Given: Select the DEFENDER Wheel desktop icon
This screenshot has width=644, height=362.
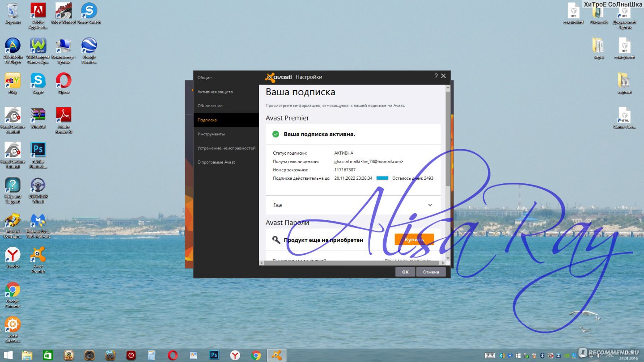Looking at the screenshot, I should [x=38, y=190].
